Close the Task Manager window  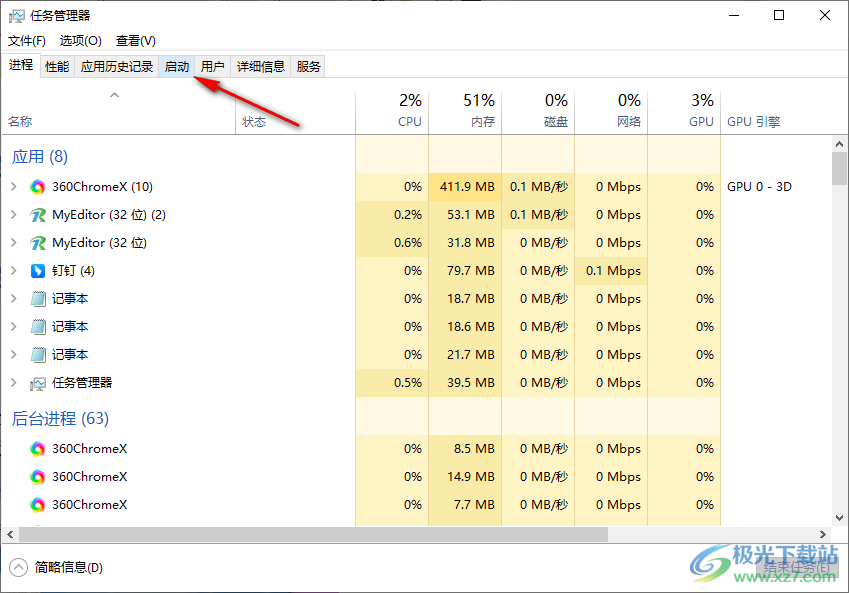(x=825, y=15)
